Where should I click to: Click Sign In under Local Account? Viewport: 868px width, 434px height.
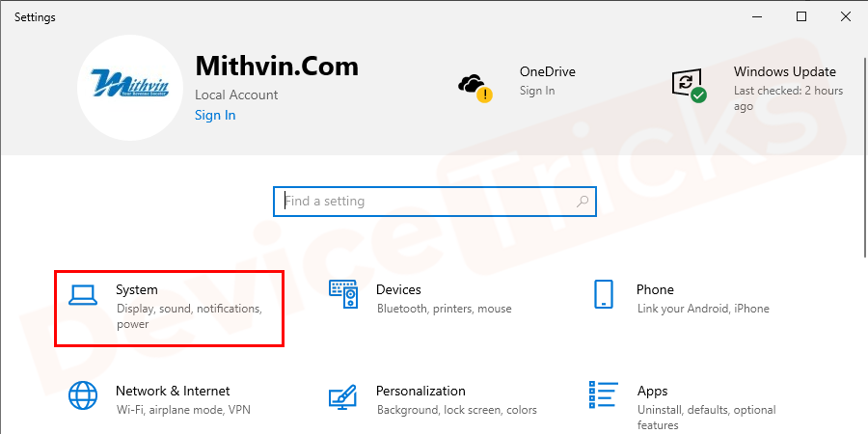pyautogui.click(x=215, y=115)
